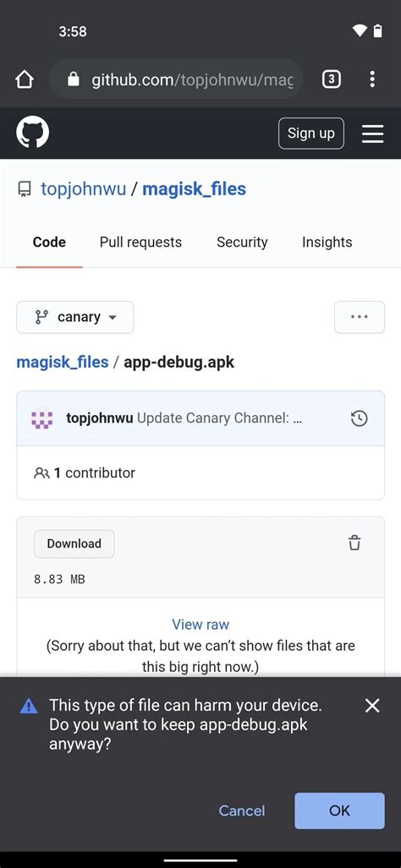Open Chrome's three-dot overflow menu
Viewport: 401px width, 868px height.
[x=372, y=79]
